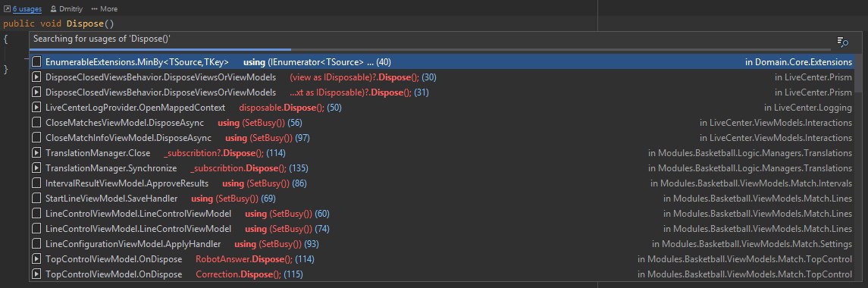Click invocation icon of TranslationManager.Synchronize row
Viewport: 868px width, 288px height.
tap(36, 167)
